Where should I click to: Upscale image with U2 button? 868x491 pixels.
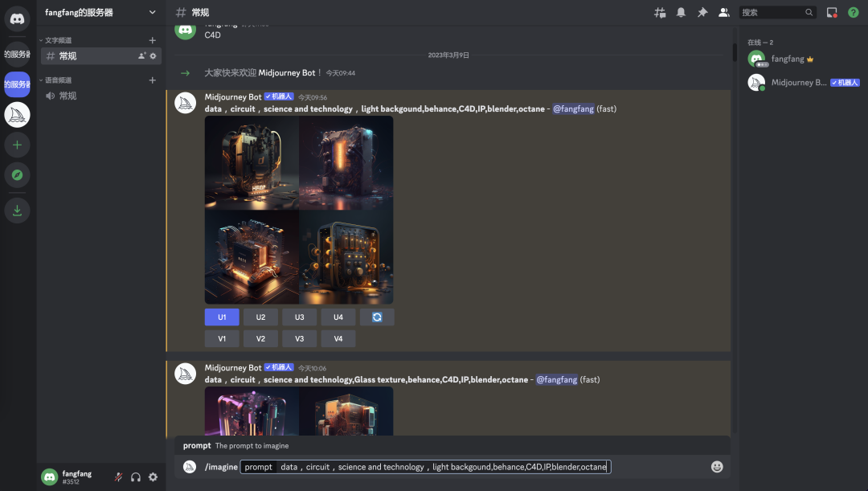click(x=260, y=317)
